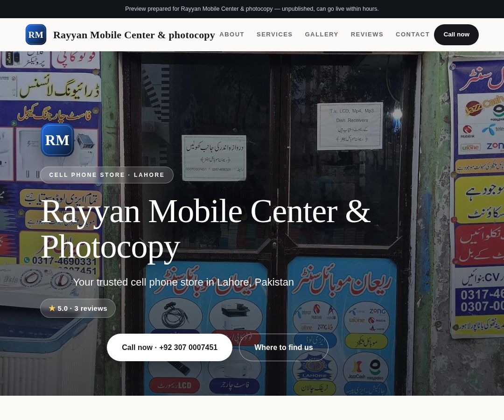Click the Call now header button
Image resolution: width=504 pixels, height=420 pixels.
pos(456,35)
